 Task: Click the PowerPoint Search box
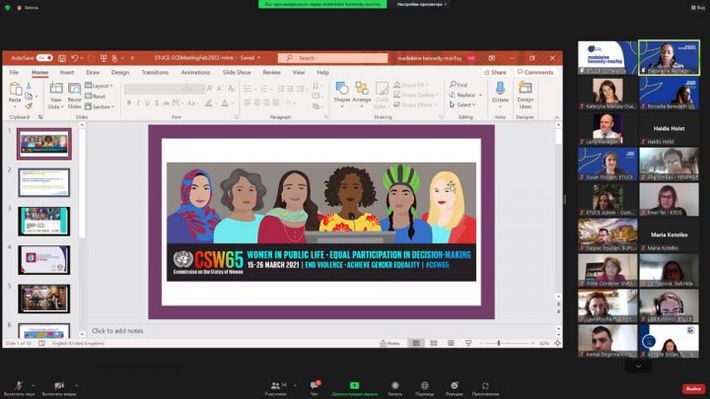click(333, 58)
